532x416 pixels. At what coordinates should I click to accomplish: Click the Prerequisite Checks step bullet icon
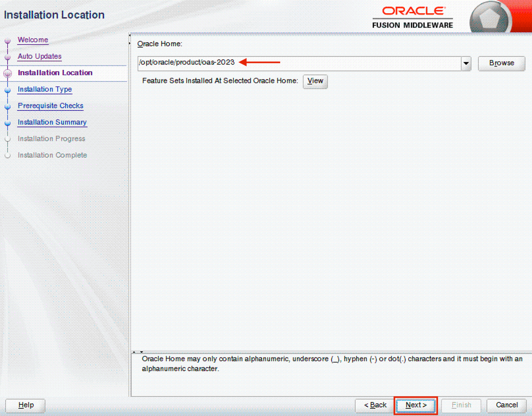8,107
